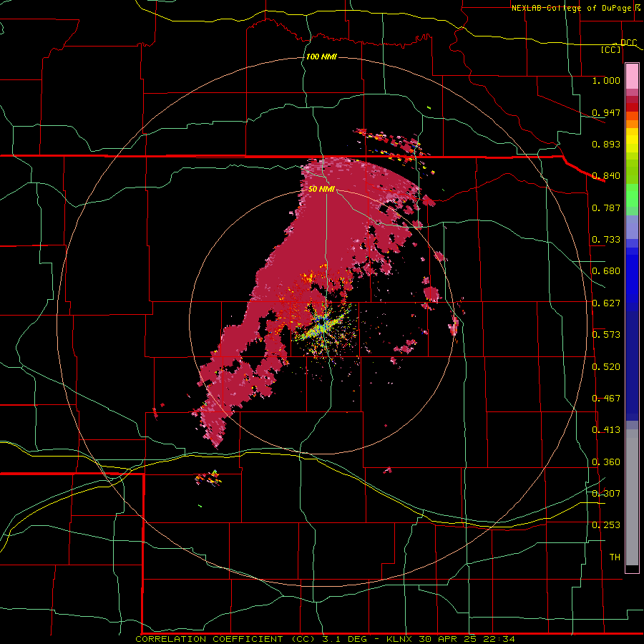Pick the gray color bar segment
Screen dimensions: 644x644
click(632, 497)
